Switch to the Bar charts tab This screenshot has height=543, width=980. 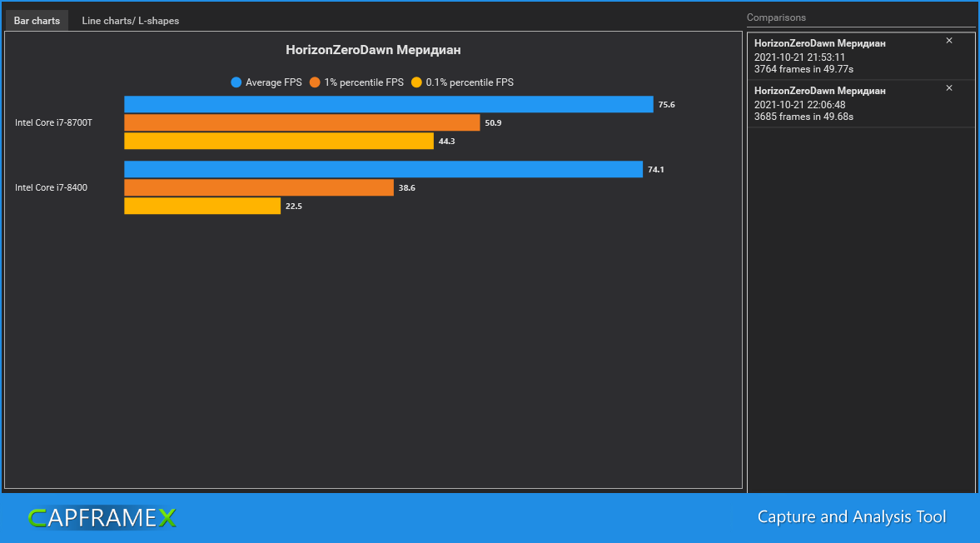(37, 21)
